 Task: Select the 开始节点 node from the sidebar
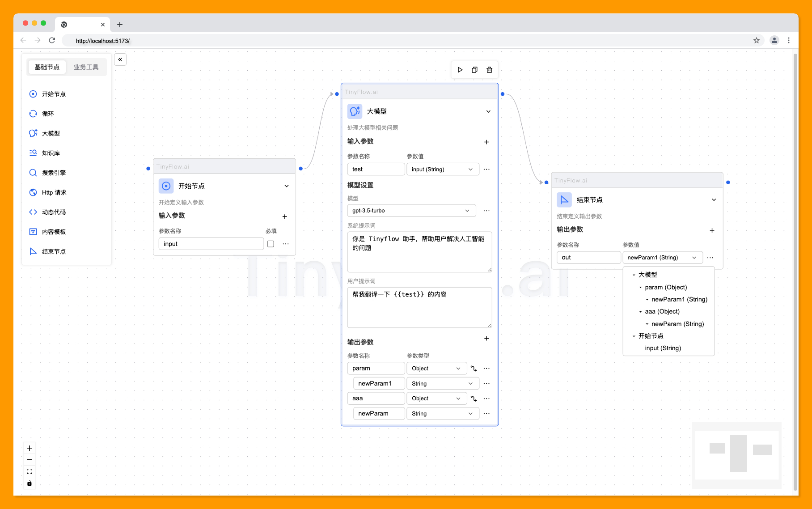click(49, 94)
